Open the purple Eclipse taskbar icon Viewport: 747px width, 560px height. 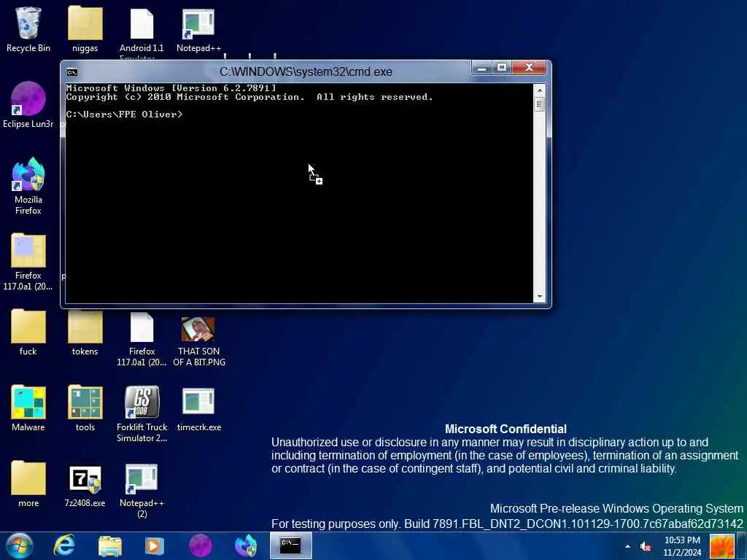pos(200,545)
